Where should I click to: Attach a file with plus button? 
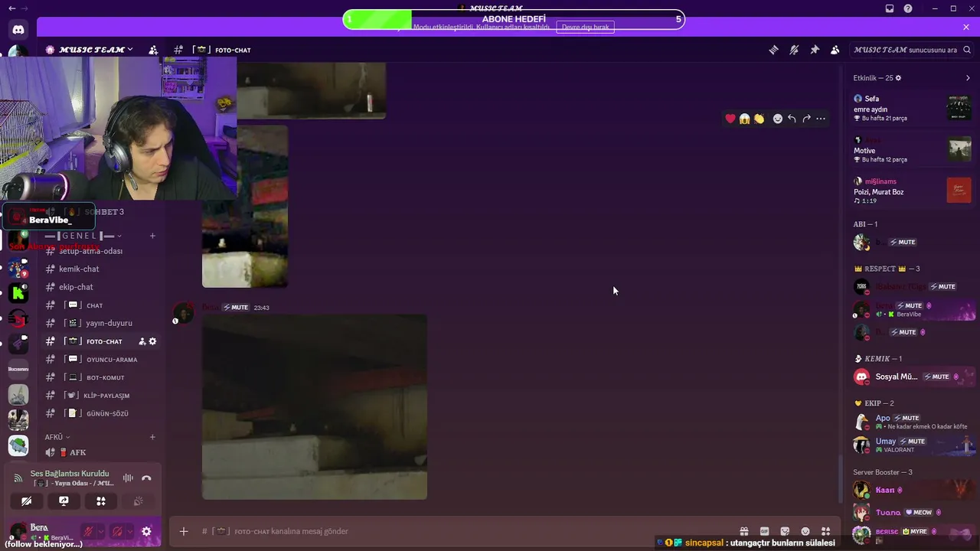[x=184, y=531]
